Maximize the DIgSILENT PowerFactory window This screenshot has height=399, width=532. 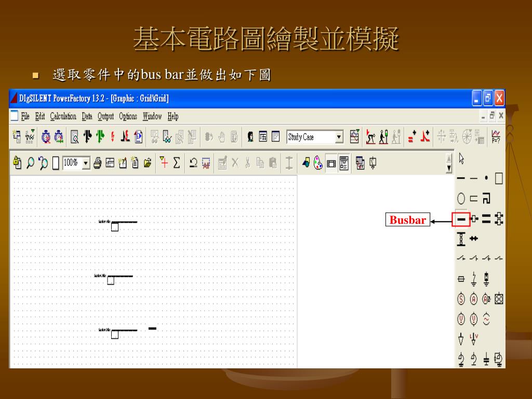pyautogui.click(x=488, y=98)
